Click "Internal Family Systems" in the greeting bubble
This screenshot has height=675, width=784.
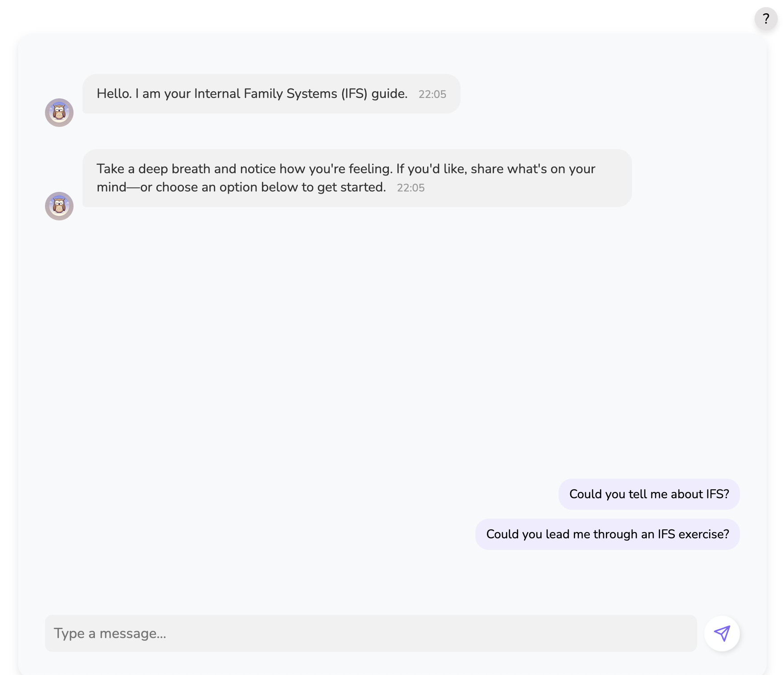click(266, 94)
